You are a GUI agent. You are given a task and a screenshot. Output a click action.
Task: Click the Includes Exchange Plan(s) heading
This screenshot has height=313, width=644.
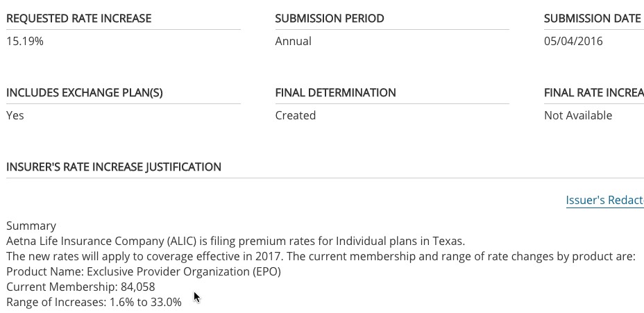[85, 93]
